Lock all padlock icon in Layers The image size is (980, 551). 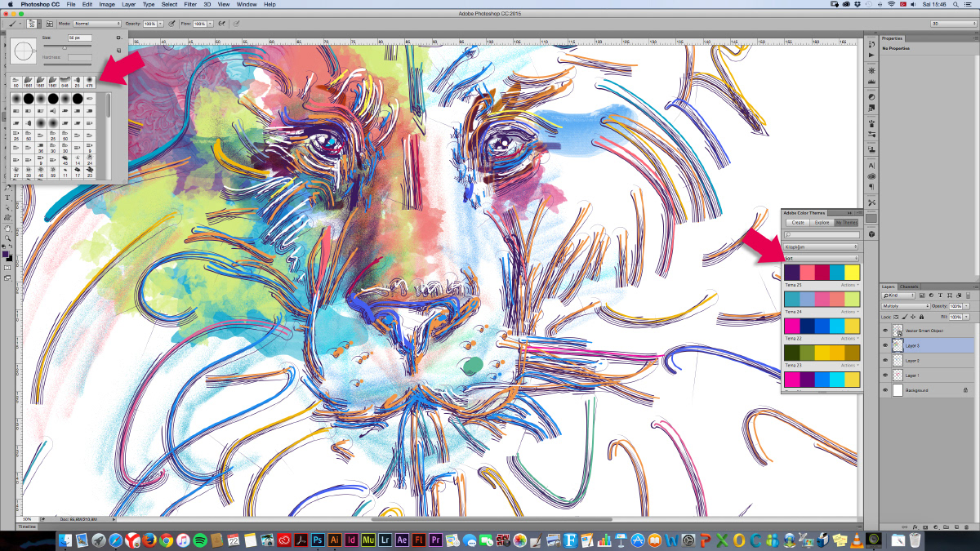click(x=921, y=317)
